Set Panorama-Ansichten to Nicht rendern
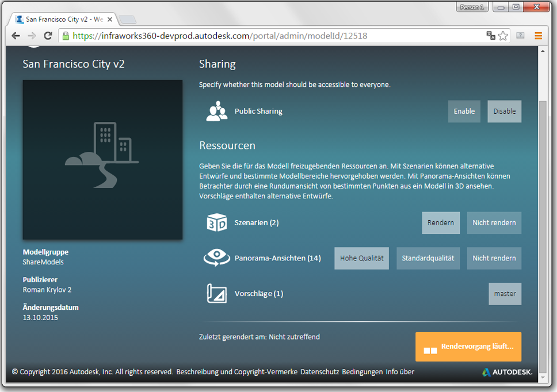 [494, 258]
